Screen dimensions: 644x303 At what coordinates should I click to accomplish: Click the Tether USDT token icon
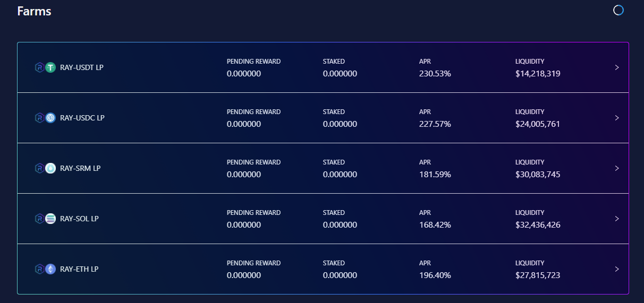pos(50,67)
